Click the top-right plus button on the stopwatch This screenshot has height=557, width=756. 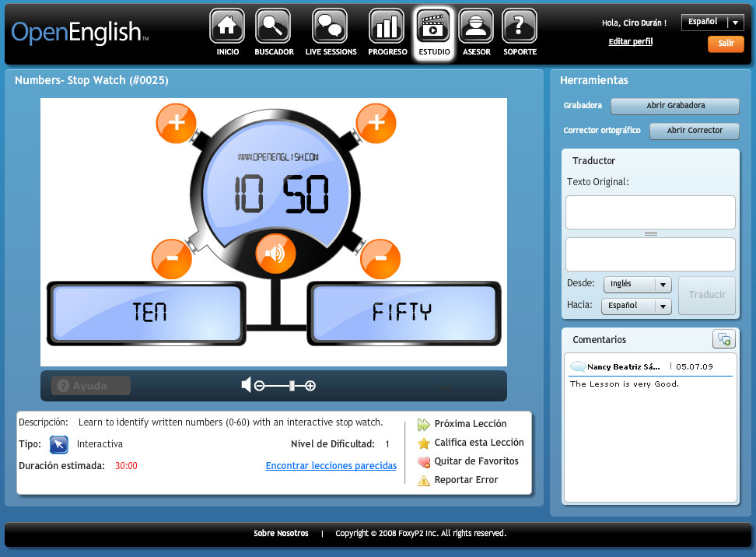coord(376,123)
